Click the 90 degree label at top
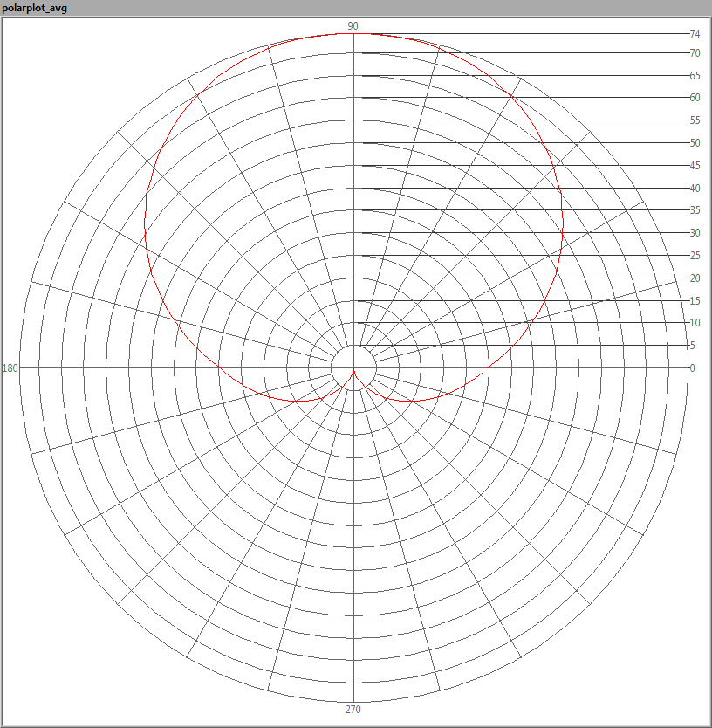Viewport: 712px width, 728px height. [353, 26]
